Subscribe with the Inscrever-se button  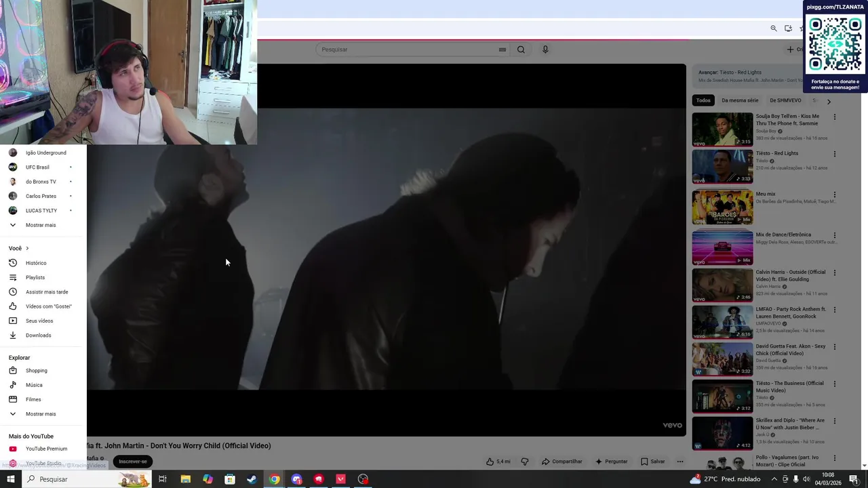(x=132, y=462)
